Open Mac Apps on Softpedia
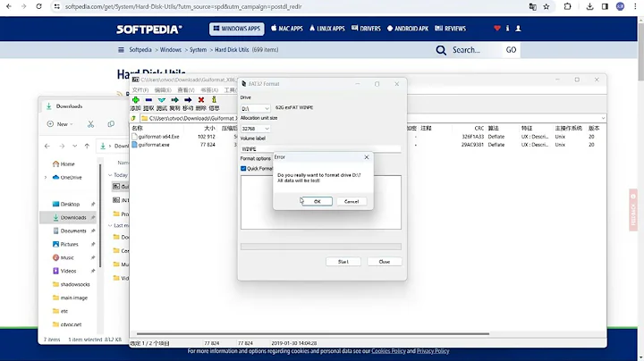 point(287,29)
